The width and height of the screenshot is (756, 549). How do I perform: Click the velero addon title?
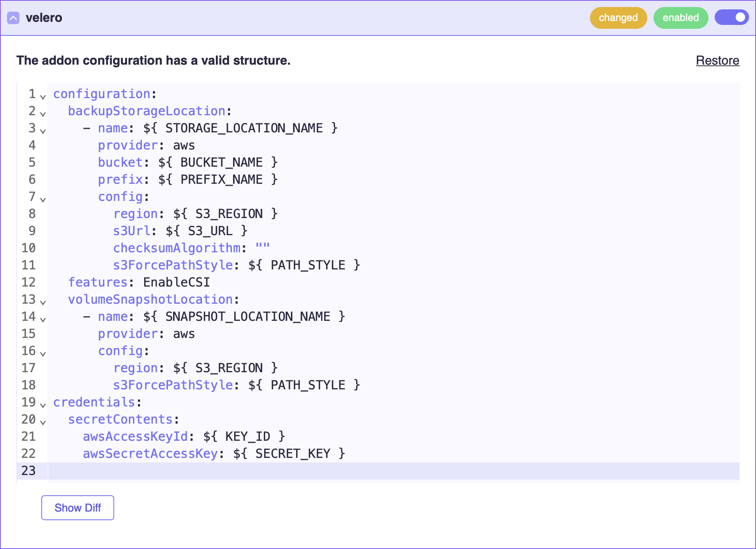[x=44, y=18]
